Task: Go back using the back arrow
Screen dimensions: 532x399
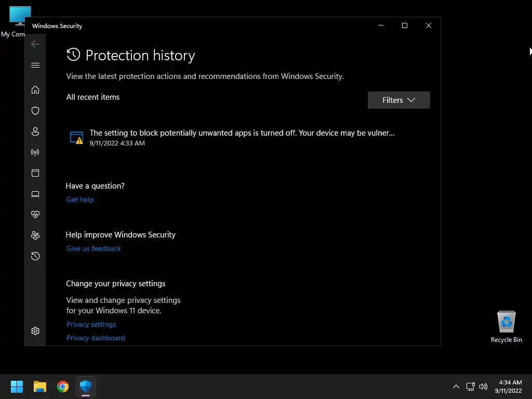Action: (x=35, y=44)
